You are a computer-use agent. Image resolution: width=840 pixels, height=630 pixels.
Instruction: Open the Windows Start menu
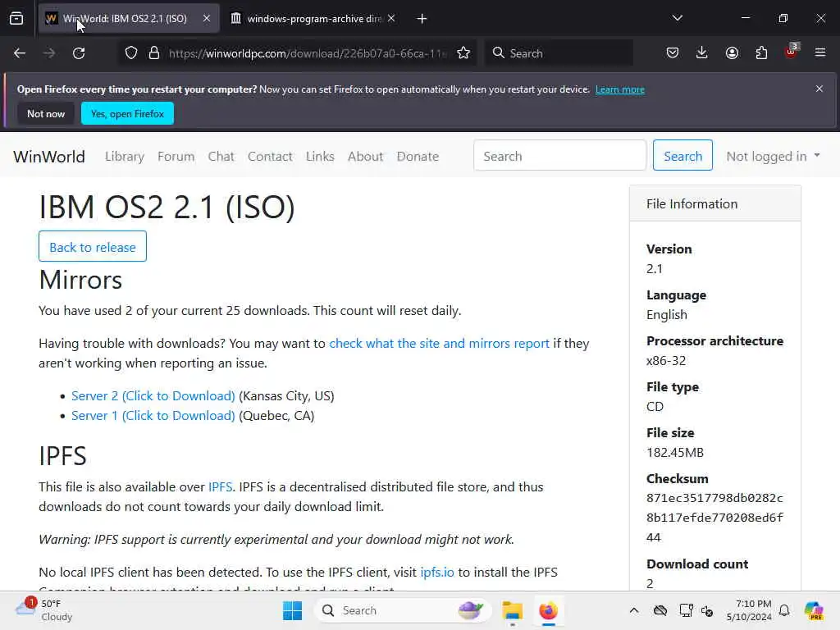[x=293, y=610]
